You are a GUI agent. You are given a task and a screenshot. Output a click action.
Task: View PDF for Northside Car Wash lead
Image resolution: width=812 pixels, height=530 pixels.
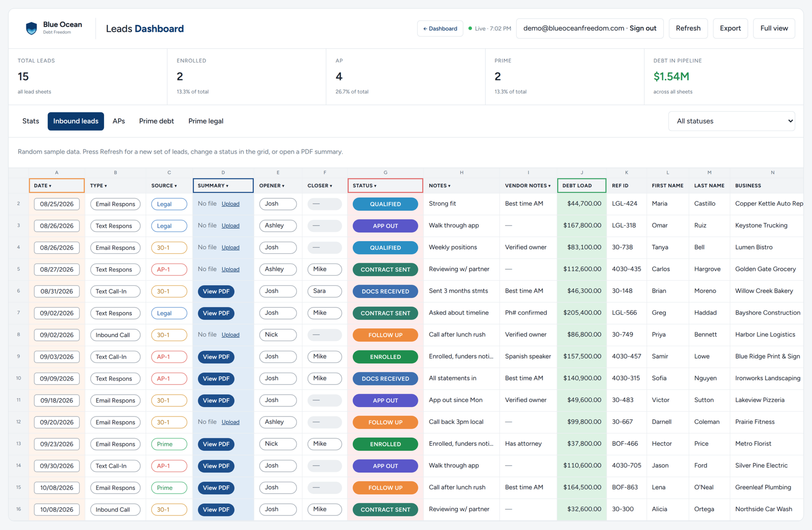pyautogui.click(x=216, y=510)
